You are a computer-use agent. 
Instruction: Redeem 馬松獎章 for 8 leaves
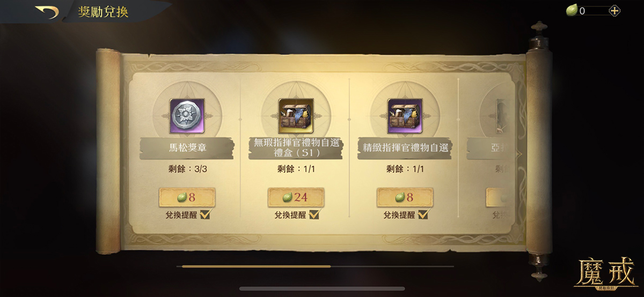tap(187, 197)
